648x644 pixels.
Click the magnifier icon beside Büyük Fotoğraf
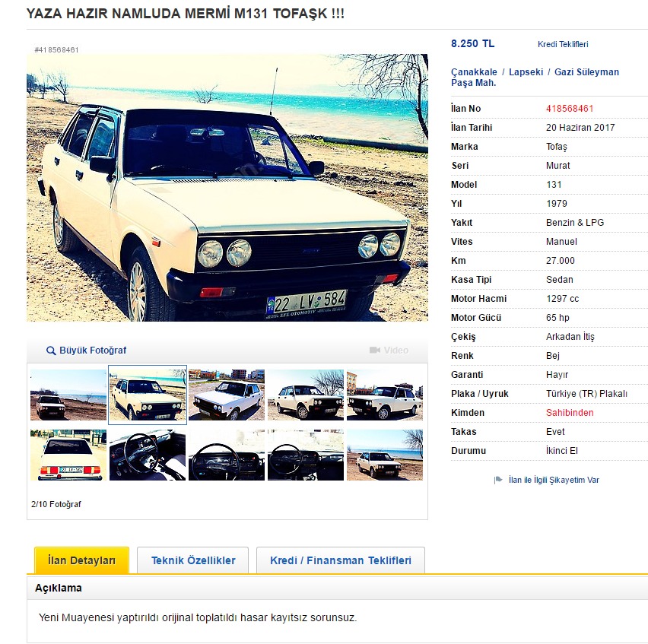pyautogui.click(x=51, y=351)
